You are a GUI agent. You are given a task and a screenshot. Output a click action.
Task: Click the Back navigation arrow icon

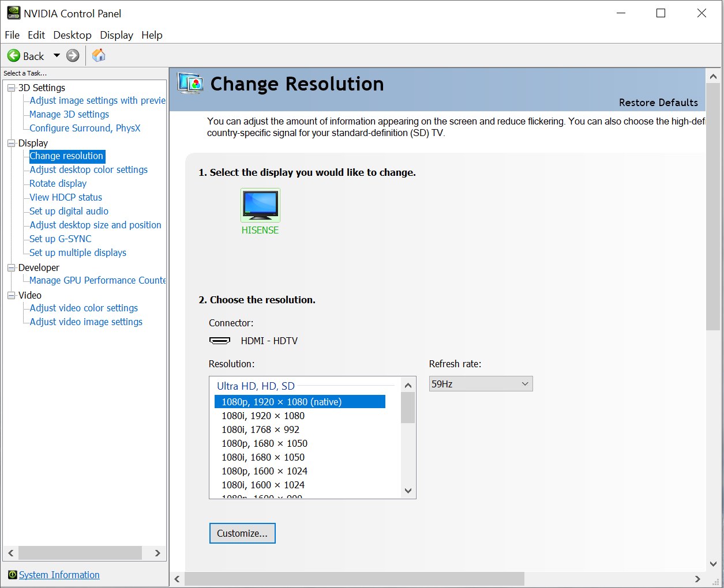[x=13, y=55]
